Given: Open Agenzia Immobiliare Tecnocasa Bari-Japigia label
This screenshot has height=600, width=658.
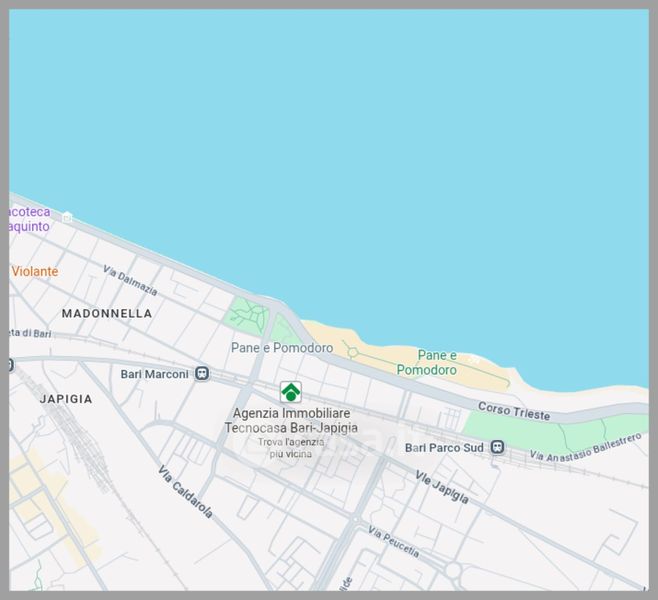Looking at the screenshot, I should pos(291,420).
